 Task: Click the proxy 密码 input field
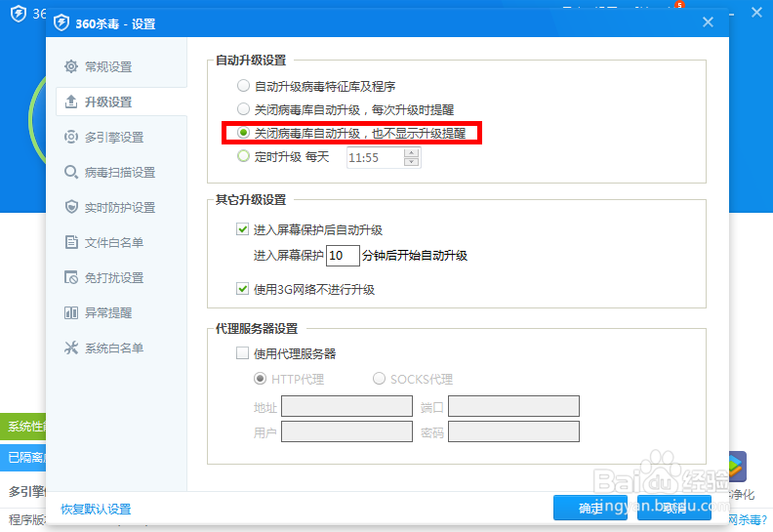pyautogui.click(x=513, y=431)
